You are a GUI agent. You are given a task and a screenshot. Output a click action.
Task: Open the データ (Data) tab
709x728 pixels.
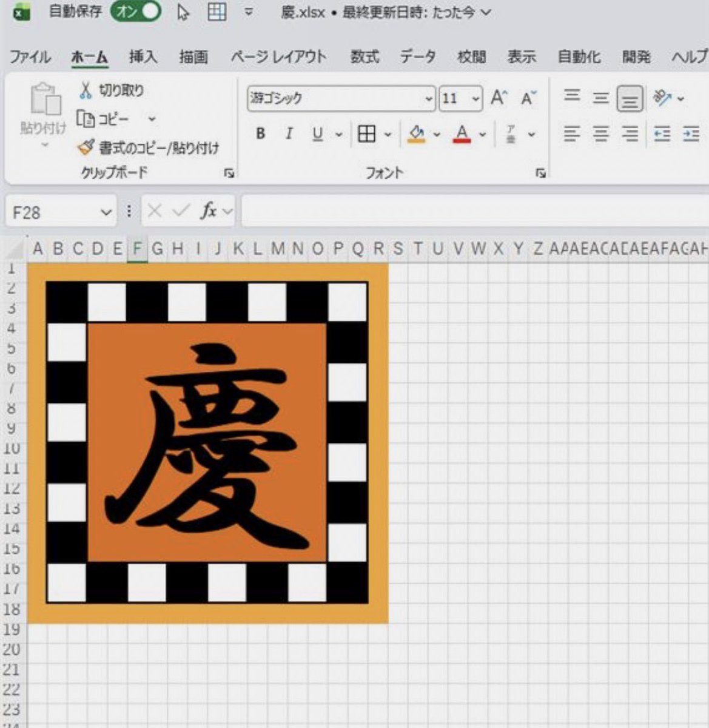[418, 57]
